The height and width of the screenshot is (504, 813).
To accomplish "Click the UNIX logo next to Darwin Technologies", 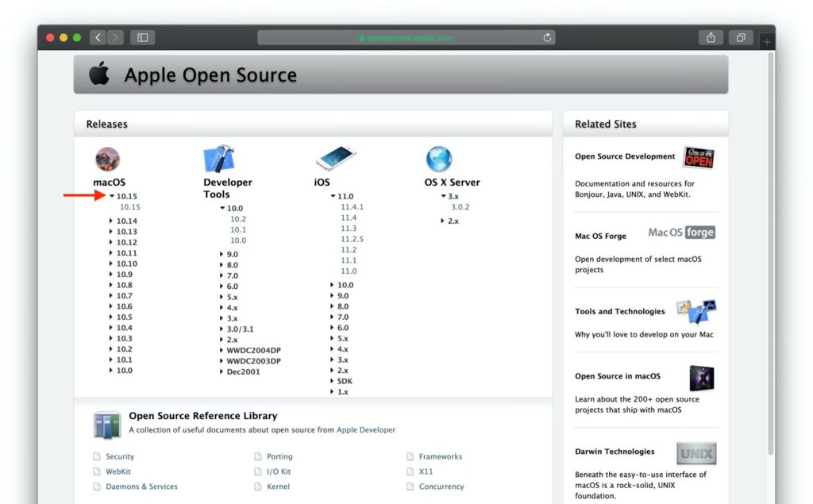I will click(695, 453).
